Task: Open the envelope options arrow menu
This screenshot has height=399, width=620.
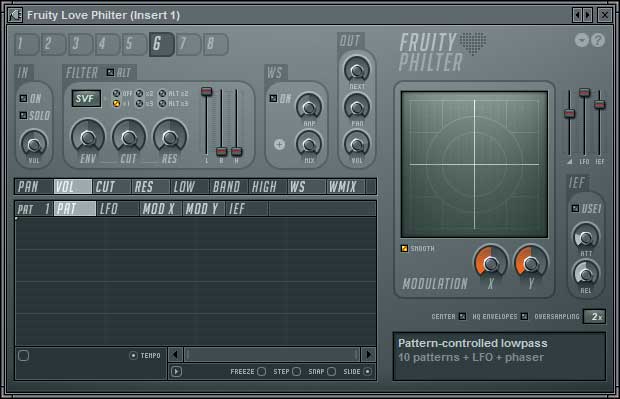Action: pyautogui.click(x=176, y=371)
